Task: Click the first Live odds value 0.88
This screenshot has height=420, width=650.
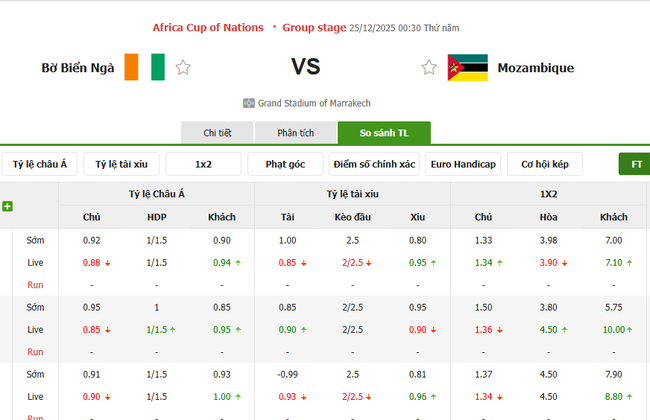Action: [92, 262]
